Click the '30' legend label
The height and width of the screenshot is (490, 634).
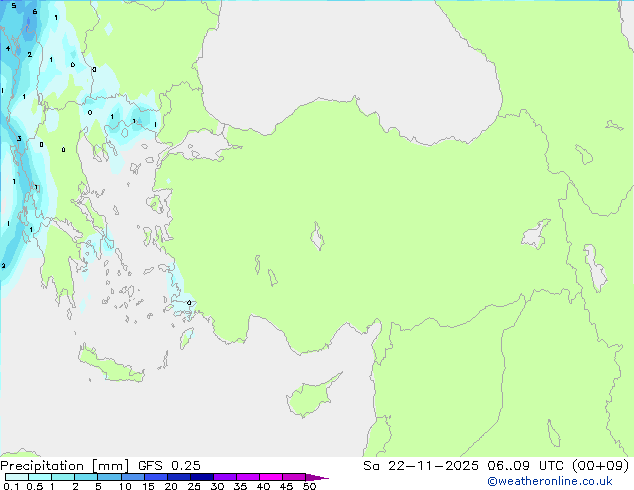click(217, 486)
